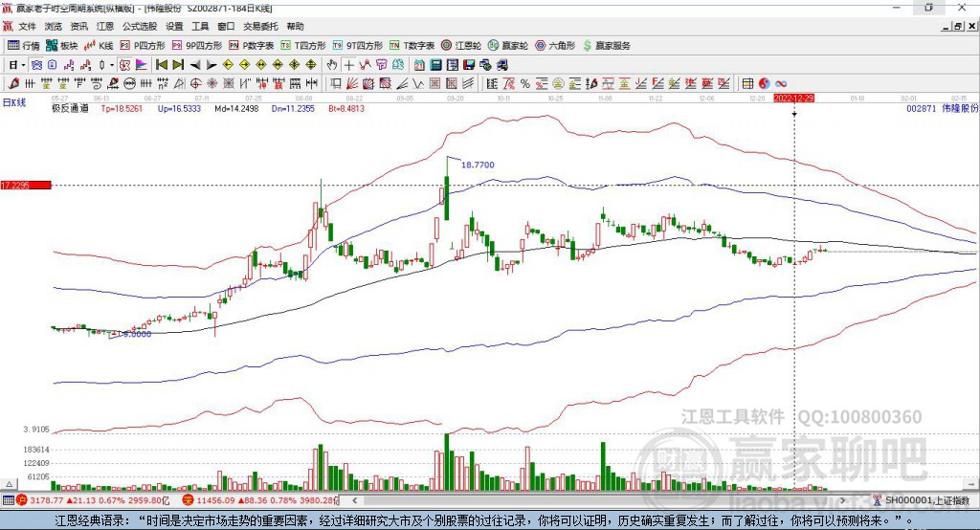The width and height of the screenshot is (980, 530).
Task: Open the 工具 menu
Action: 200,26
